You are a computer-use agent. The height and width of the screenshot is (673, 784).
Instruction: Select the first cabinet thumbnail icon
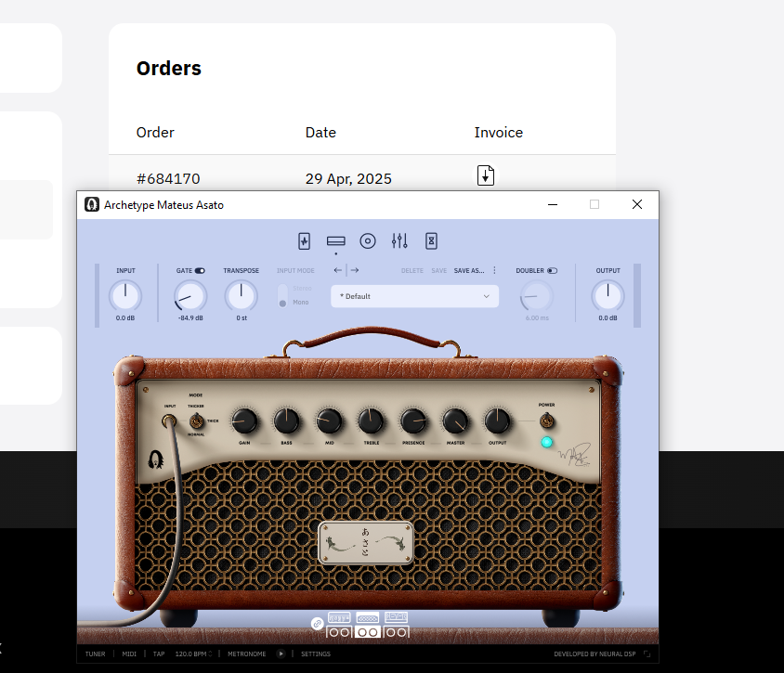point(339,632)
